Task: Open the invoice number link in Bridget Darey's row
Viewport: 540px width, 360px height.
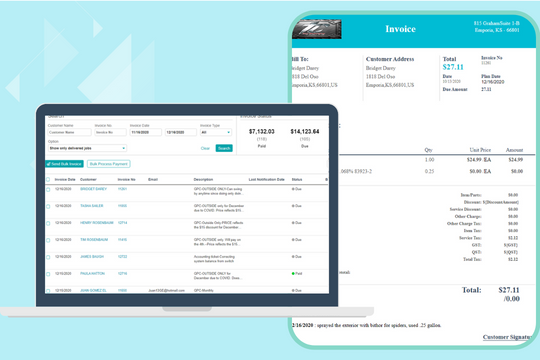Action: click(122, 189)
